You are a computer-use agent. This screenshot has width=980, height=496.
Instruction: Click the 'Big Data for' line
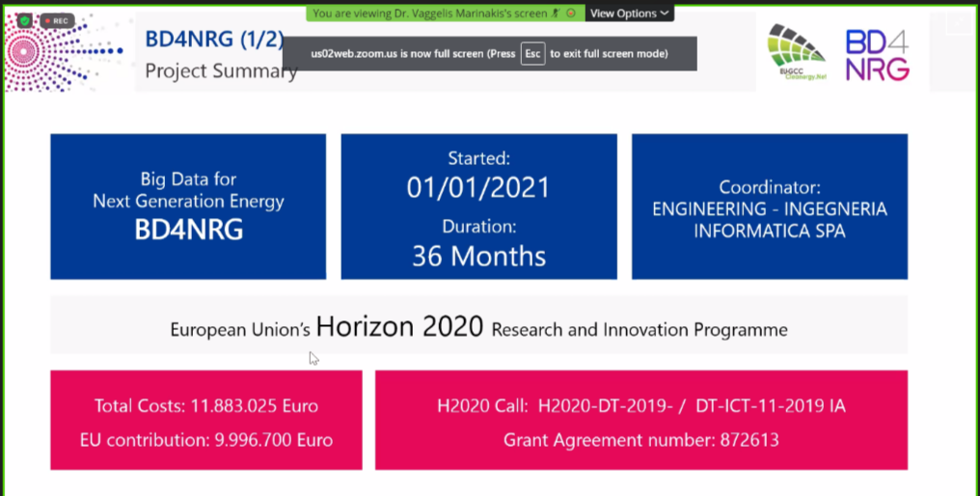coord(188,179)
